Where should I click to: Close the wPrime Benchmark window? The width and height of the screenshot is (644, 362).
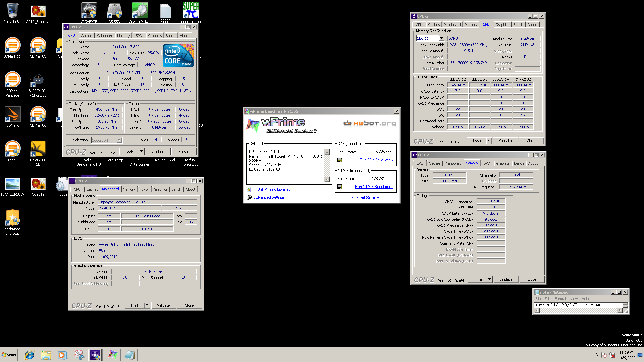pos(396,111)
